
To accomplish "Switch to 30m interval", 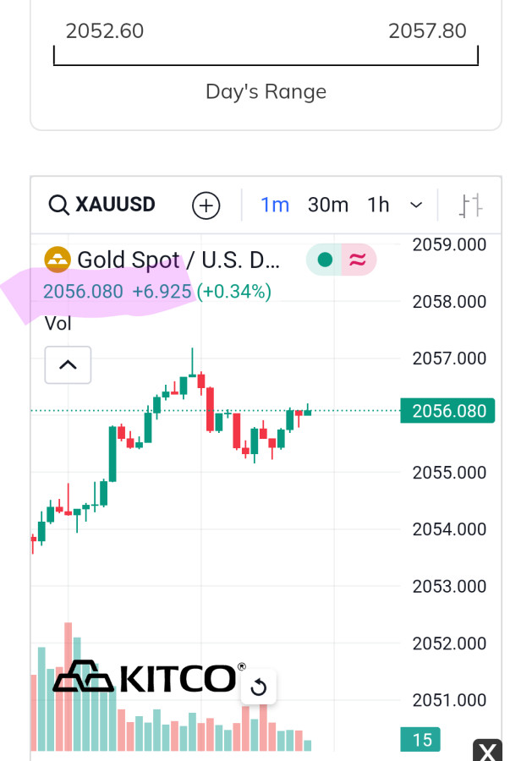I will pos(328,205).
